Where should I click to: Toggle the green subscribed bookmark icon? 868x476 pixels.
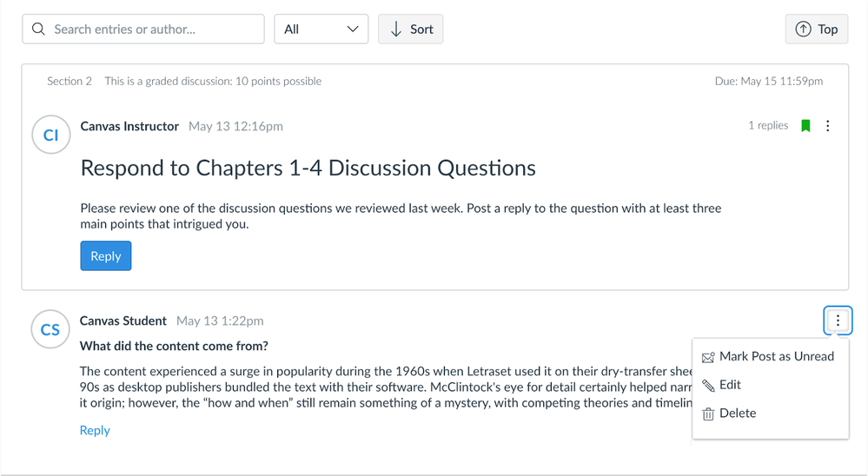point(805,126)
